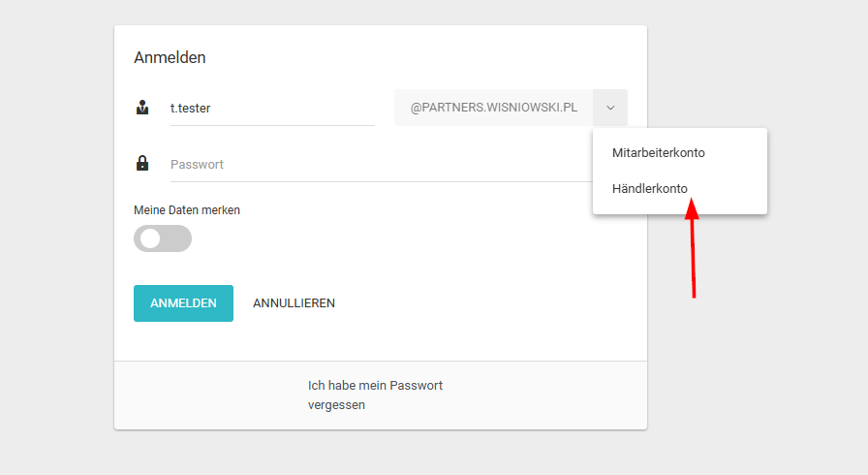
Task: Toggle the Meine Daten merken switch
Action: (x=163, y=238)
